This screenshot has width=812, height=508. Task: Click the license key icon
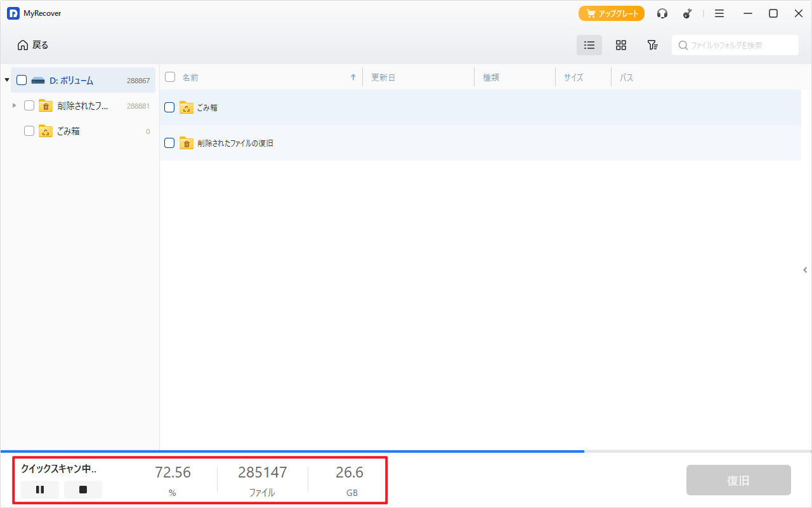(687, 13)
